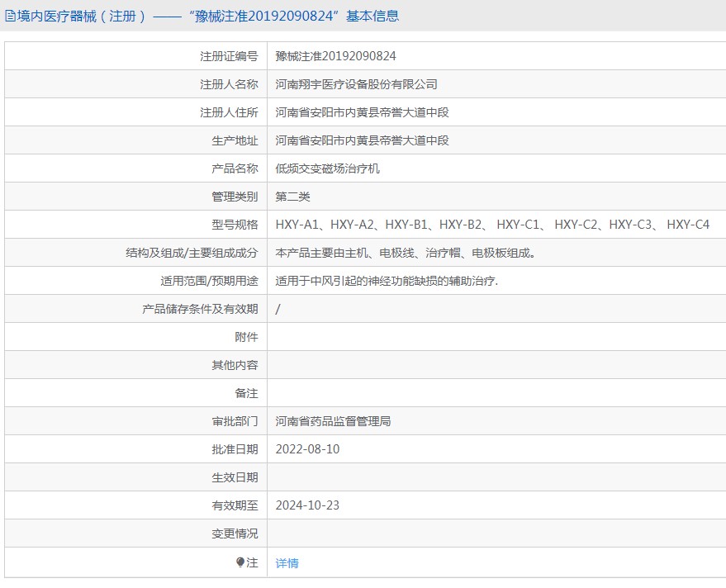
Task: Click the composition text 本产品主要由主机
Action: (406, 253)
